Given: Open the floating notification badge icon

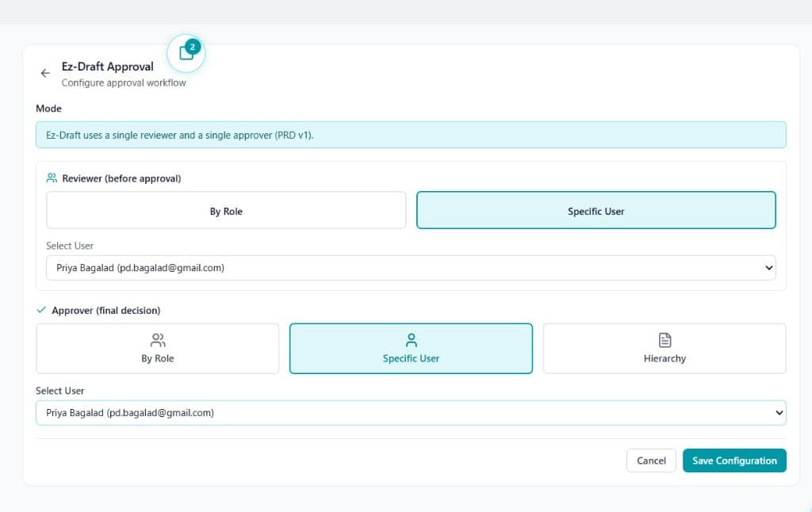Looking at the screenshot, I should pyautogui.click(x=186, y=53).
